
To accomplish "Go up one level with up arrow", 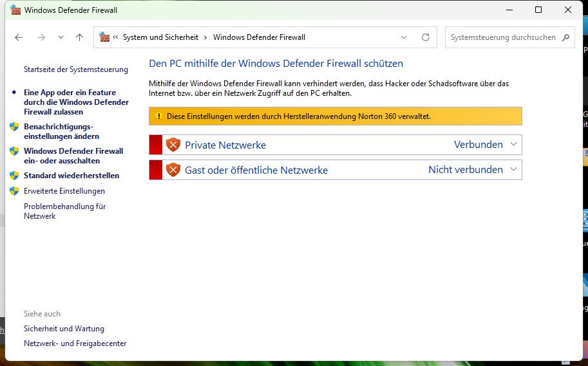I will (79, 37).
